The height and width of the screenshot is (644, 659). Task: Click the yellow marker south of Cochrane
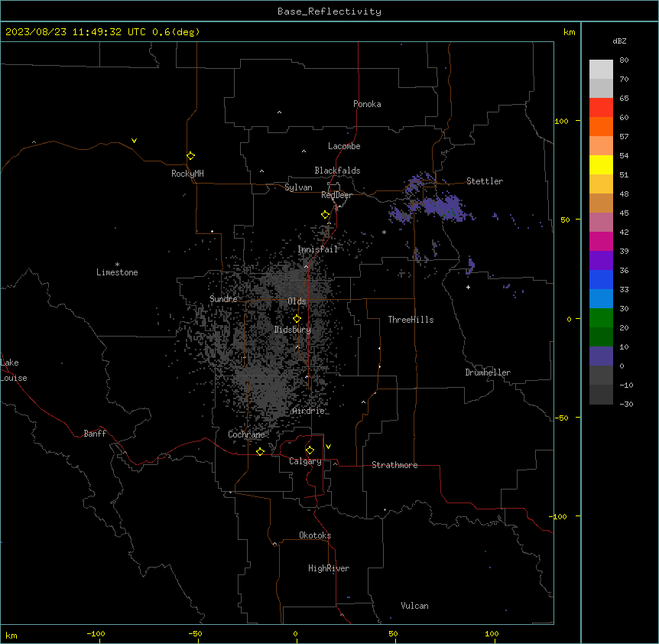click(x=260, y=451)
